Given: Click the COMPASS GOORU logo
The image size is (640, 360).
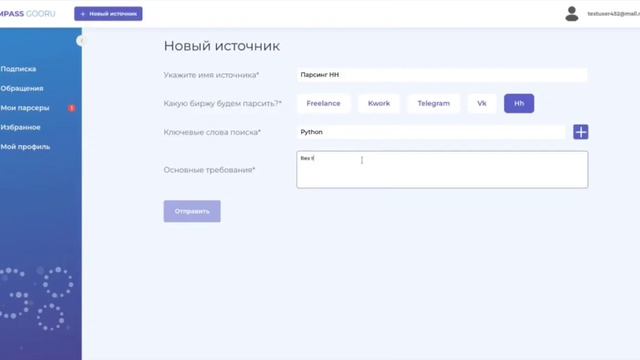Looking at the screenshot, I should pyautogui.click(x=27, y=14).
